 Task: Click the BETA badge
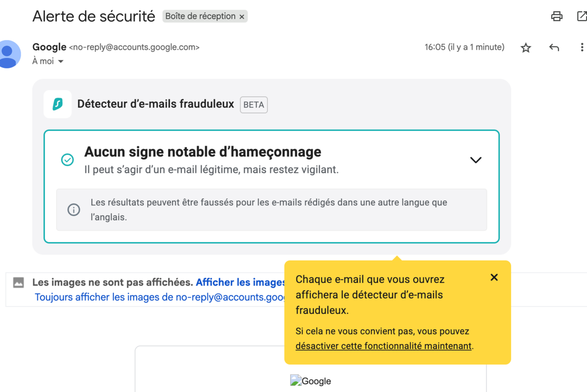(x=253, y=105)
